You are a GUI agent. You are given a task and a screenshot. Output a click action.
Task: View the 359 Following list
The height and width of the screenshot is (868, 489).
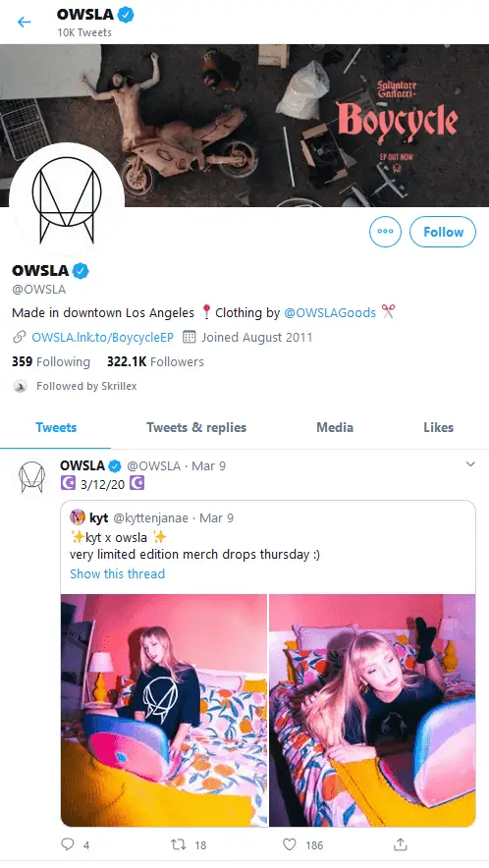tap(51, 362)
